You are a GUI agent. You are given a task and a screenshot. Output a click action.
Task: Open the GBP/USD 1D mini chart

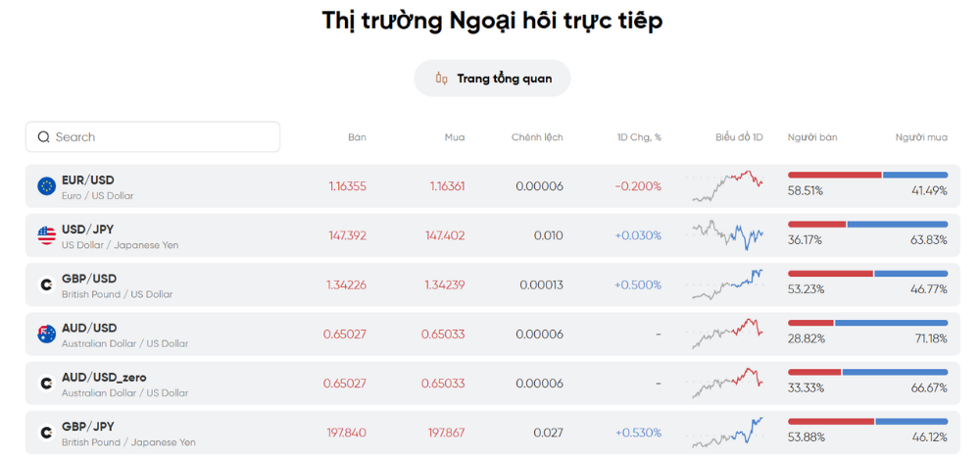[727, 284]
